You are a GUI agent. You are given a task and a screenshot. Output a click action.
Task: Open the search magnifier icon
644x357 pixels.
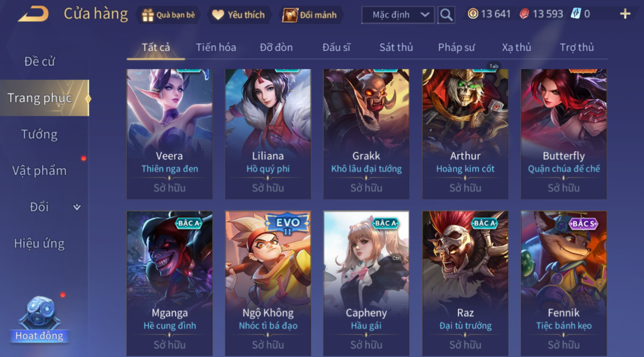click(x=446, y=15)
